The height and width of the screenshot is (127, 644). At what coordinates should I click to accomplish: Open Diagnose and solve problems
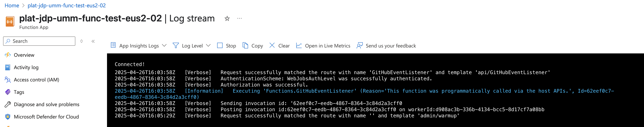point(47,104)
